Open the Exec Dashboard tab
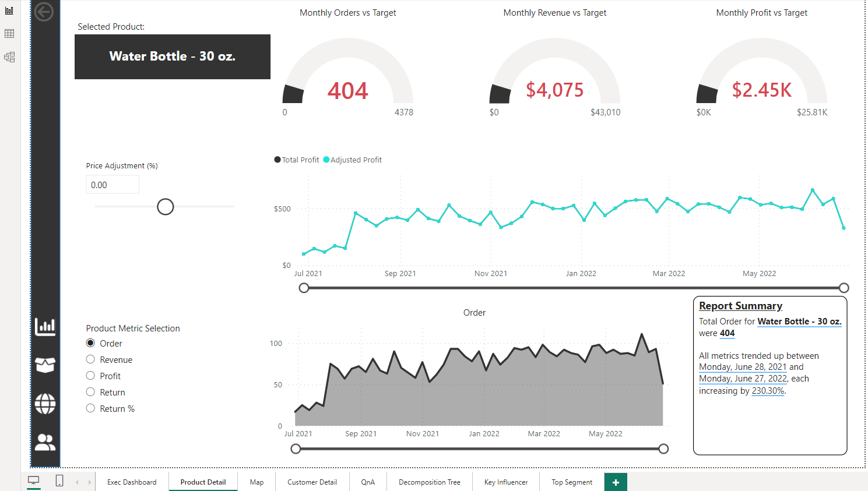This screenshot has width=868, height=491. pyautogui.click(x=132, y=482)
